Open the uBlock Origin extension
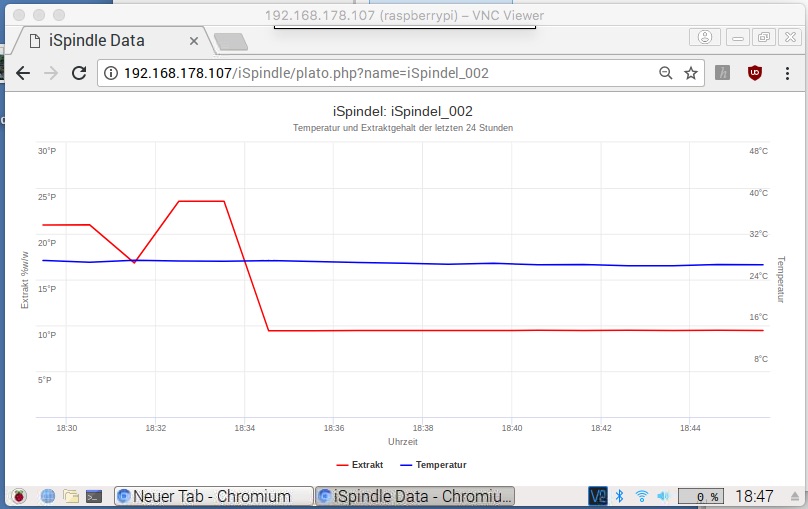 click(756, 73)
